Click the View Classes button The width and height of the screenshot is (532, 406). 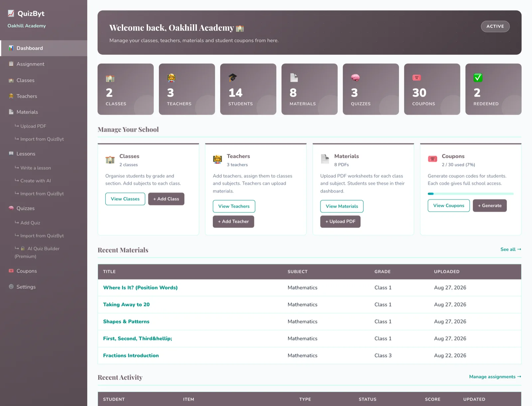[125, 199]
